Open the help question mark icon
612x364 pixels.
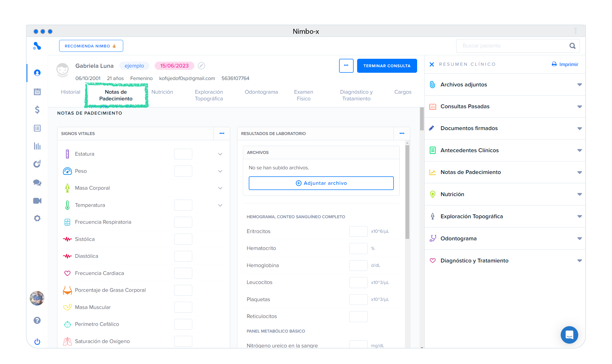37,320
